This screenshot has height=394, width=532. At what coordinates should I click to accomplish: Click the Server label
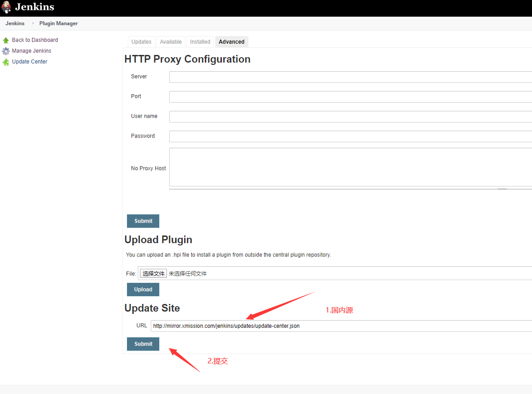(x=139, y=77)
